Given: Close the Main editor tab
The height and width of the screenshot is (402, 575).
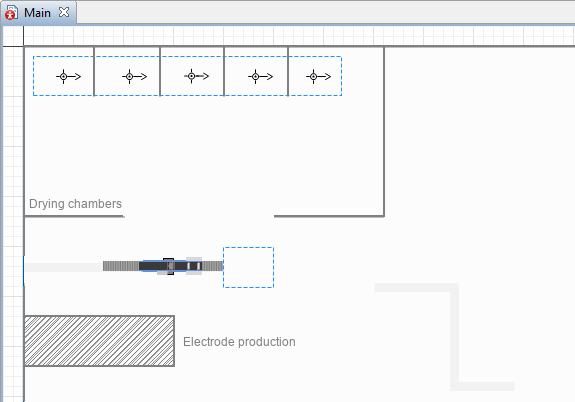Looking at the screenshot, I should 64,12.
